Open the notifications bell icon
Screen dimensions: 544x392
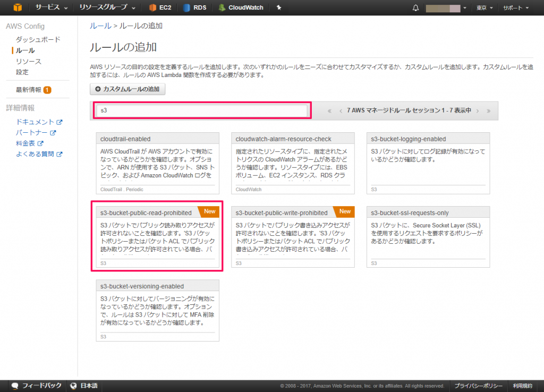tap(415, 8)
